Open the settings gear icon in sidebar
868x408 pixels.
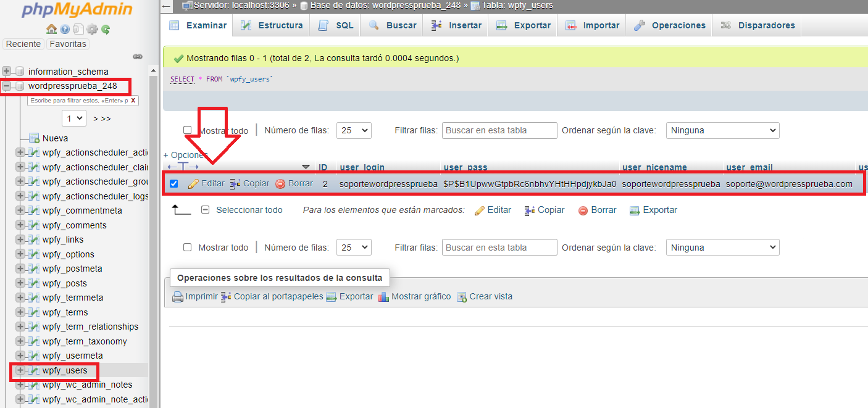tap(92, 29)
